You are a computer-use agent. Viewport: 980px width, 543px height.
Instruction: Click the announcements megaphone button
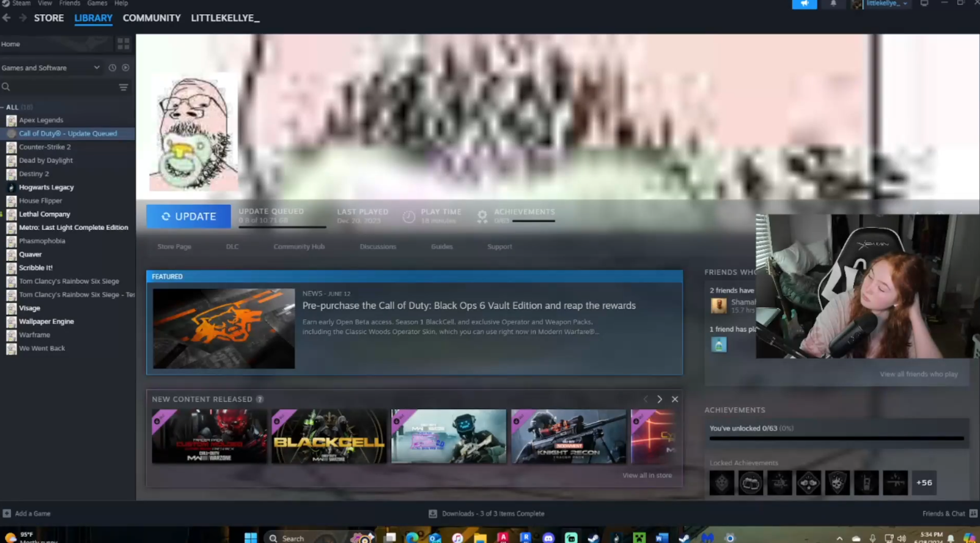[804, 4]
